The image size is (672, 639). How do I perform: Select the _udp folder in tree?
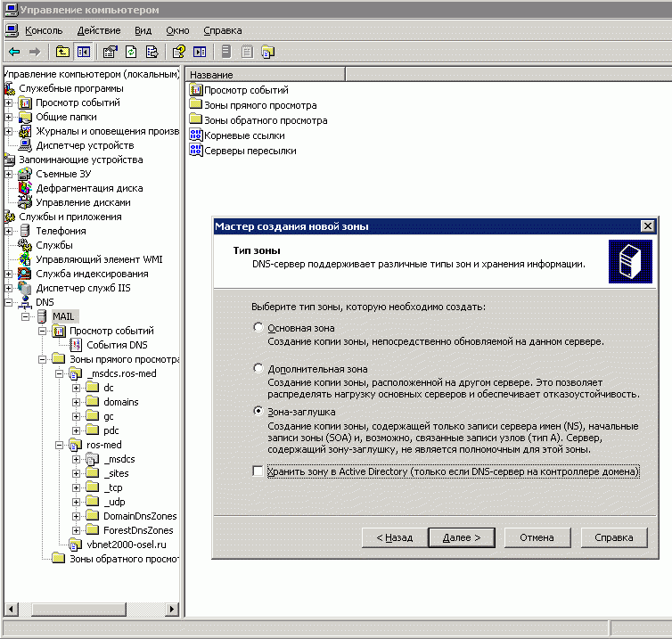[114, 502]
